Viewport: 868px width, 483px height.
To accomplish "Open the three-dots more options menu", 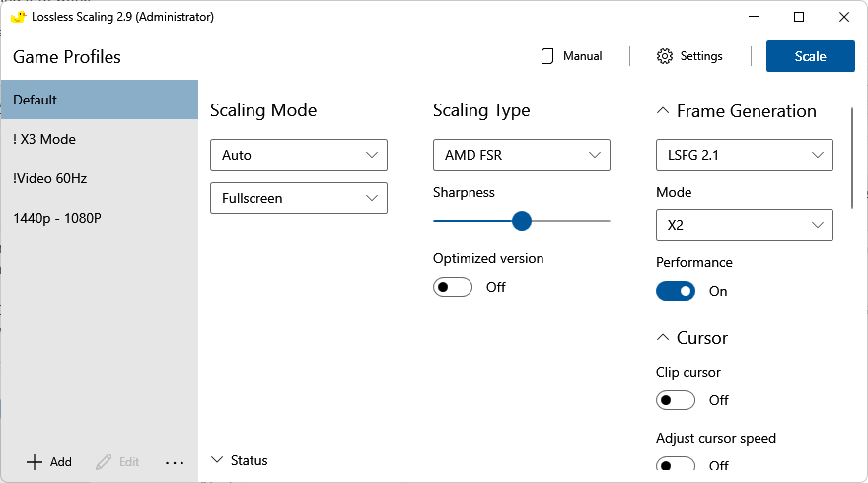I will (x=175, y=463).
